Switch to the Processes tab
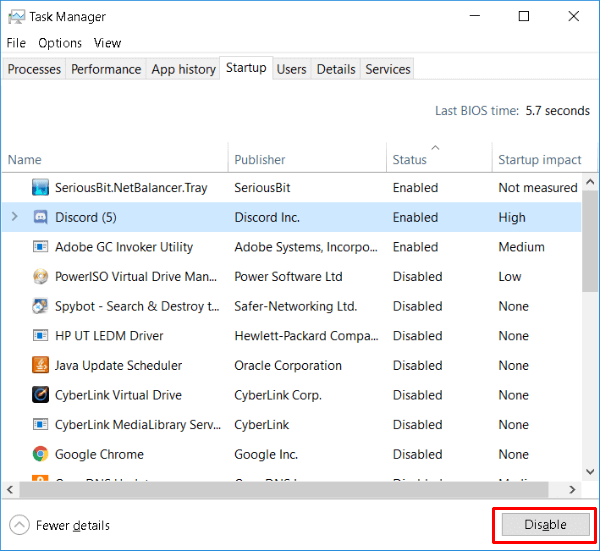 pos(34,69)
